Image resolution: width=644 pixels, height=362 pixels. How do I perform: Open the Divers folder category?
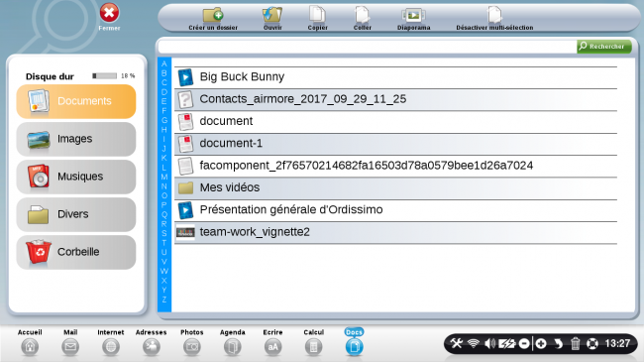76,214
